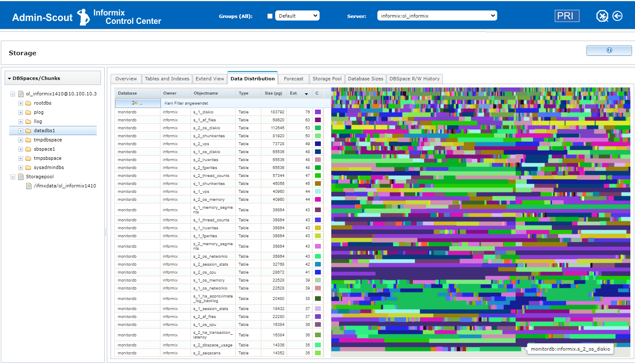This screenshot has width=635, height=364.
Task: Select the tmpdbspace tree item
Action: tap(48, 140)
